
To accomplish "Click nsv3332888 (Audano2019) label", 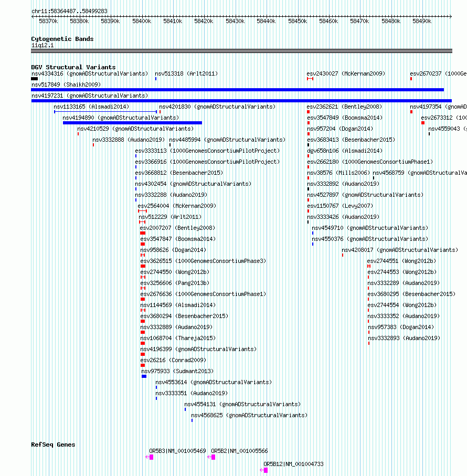I will coord(129,140).
